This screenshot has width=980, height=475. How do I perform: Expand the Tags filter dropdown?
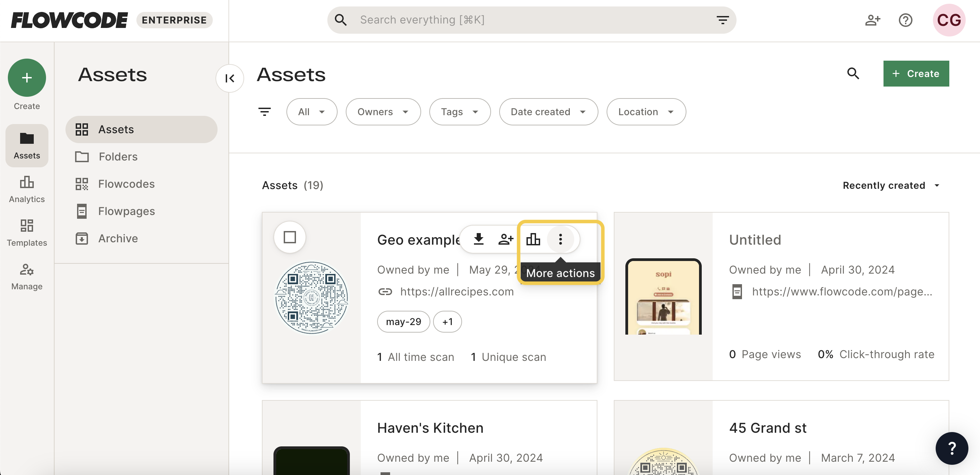[460, 112]
